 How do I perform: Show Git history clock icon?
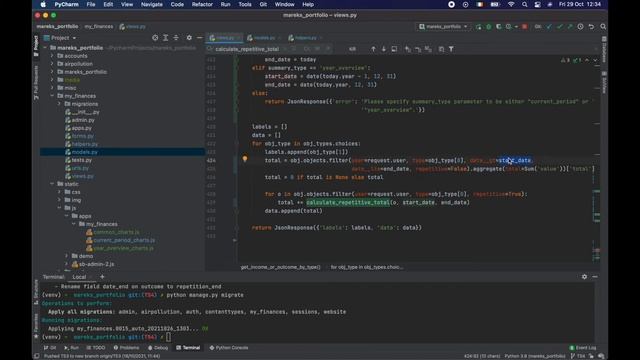coord(580,27)
